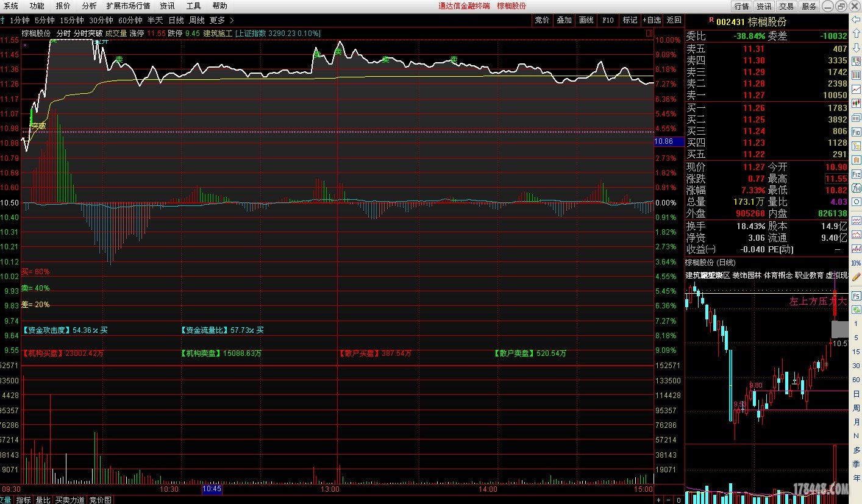Click the down-arrow icon in right sidebar

(x=857, y=47)
